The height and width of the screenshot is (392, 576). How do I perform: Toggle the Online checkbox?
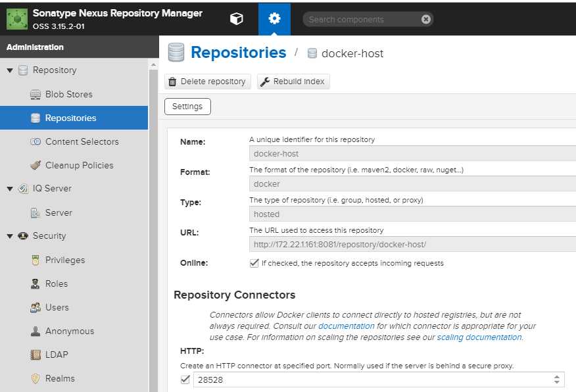[254, 263]
